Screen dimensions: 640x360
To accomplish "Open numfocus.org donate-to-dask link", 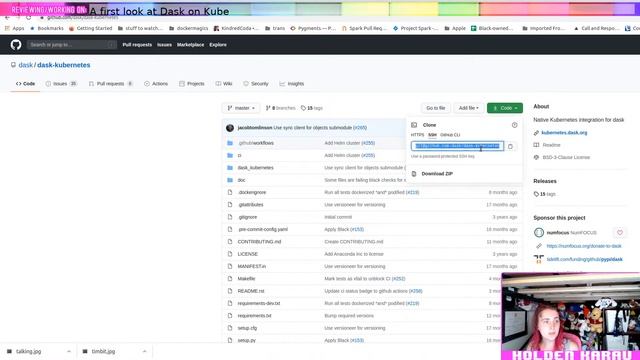I will tap(584, 246).
